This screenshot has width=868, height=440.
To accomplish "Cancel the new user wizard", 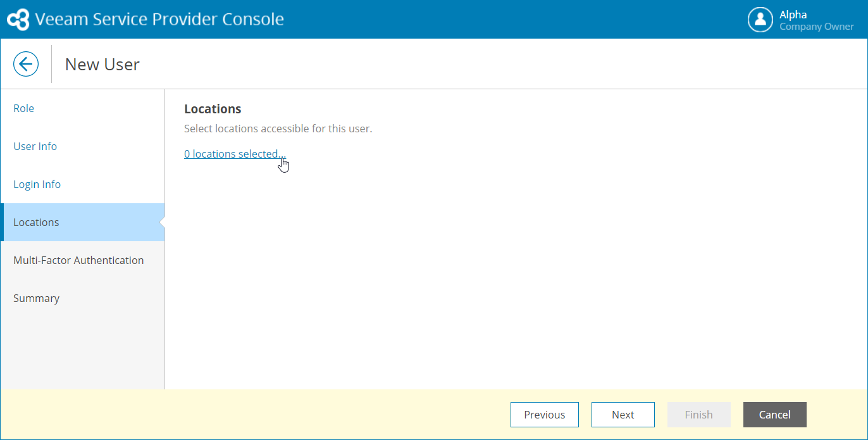I will pyautogui.click(x=774, y=415).
